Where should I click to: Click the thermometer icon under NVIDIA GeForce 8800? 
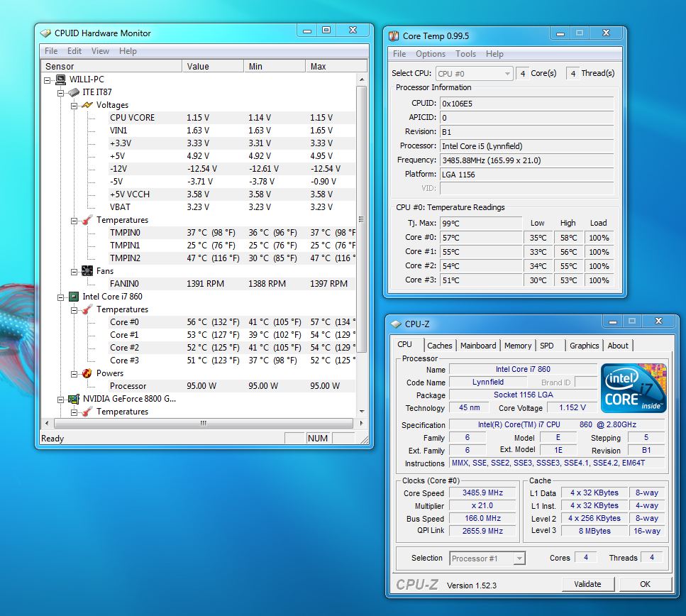[87, 412]
